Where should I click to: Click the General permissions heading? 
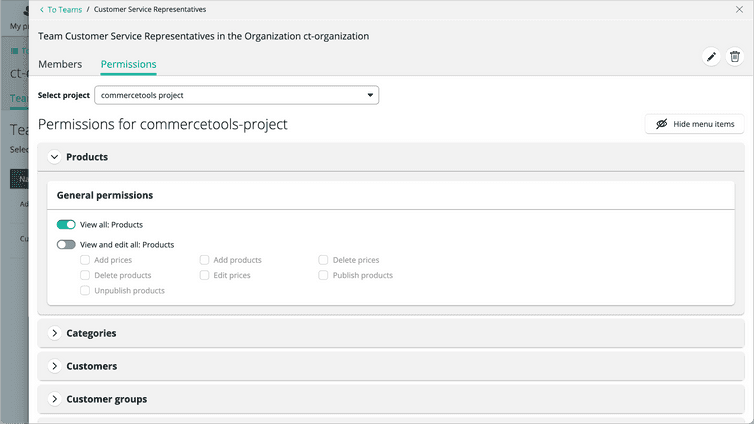point(105,195)
